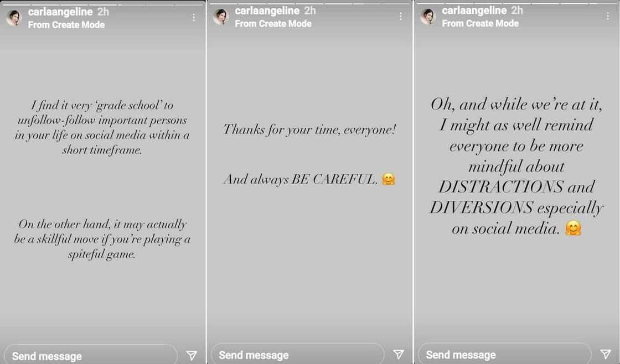Open profile avatar in the middle story
The height and width of the screenshot is (364, 620).
point(221,17)
